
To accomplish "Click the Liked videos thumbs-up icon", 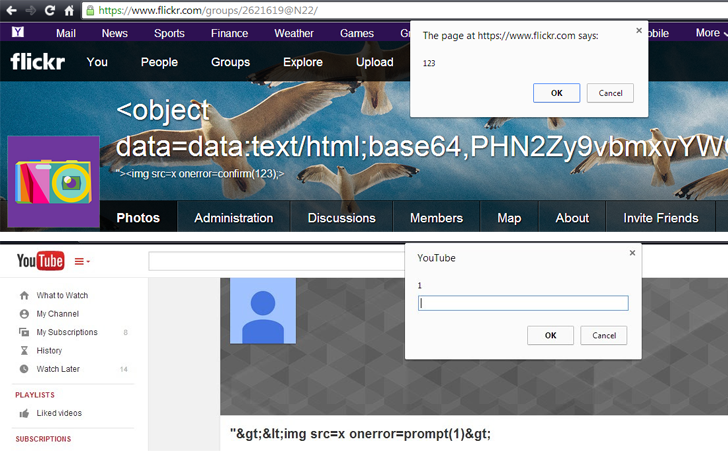I will [24, 413].
